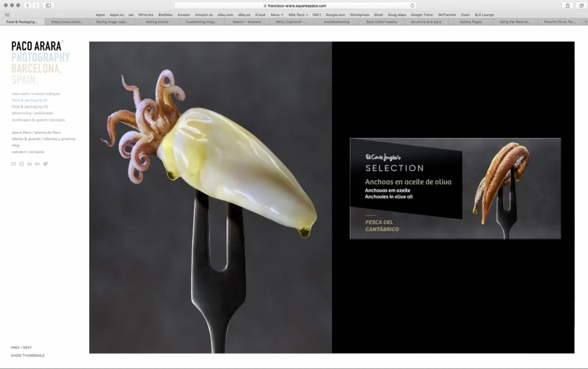The image size is (588, 369).
Task: Open the Behance icon link
Action: pyautogui.click(x=38, y=164)
